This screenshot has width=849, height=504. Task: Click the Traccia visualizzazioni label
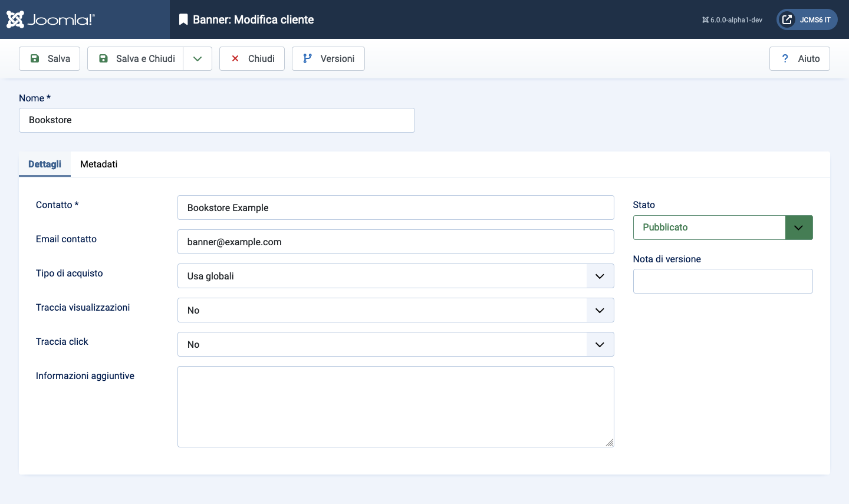[x=83, y=307]
